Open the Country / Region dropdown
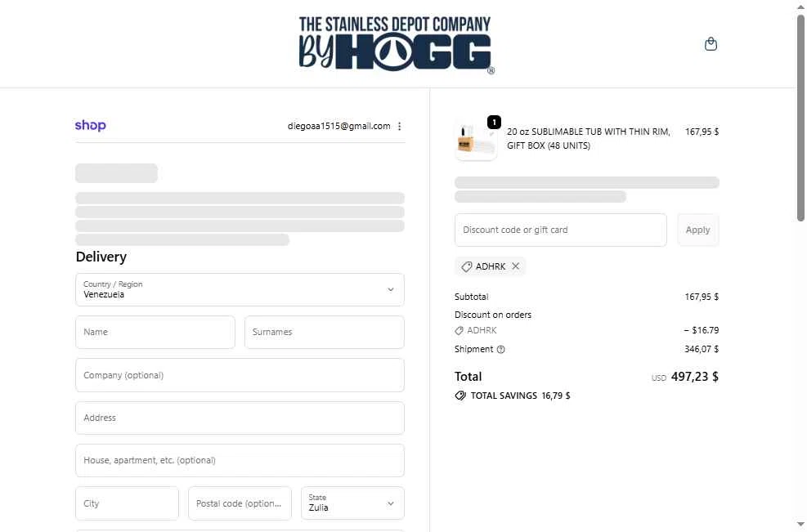This screenshot has width=807, height=532. pos(240,289)
